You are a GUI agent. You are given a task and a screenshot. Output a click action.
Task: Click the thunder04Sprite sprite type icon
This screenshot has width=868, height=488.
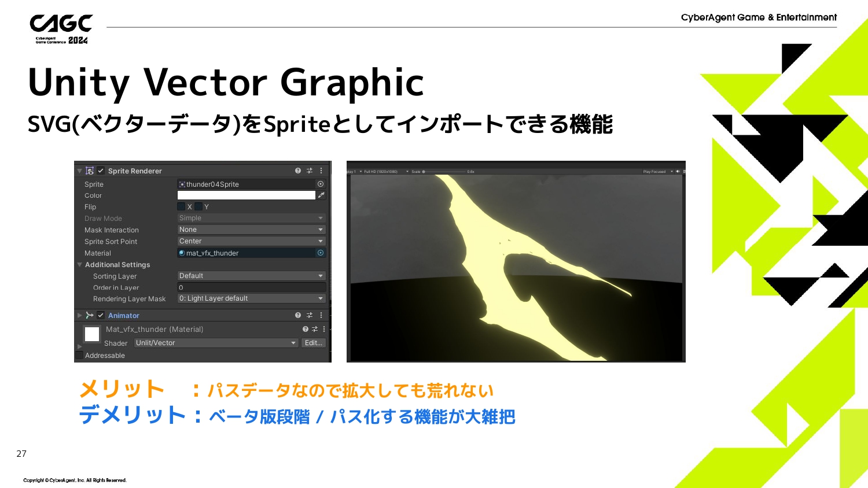(x=182, y=184)
